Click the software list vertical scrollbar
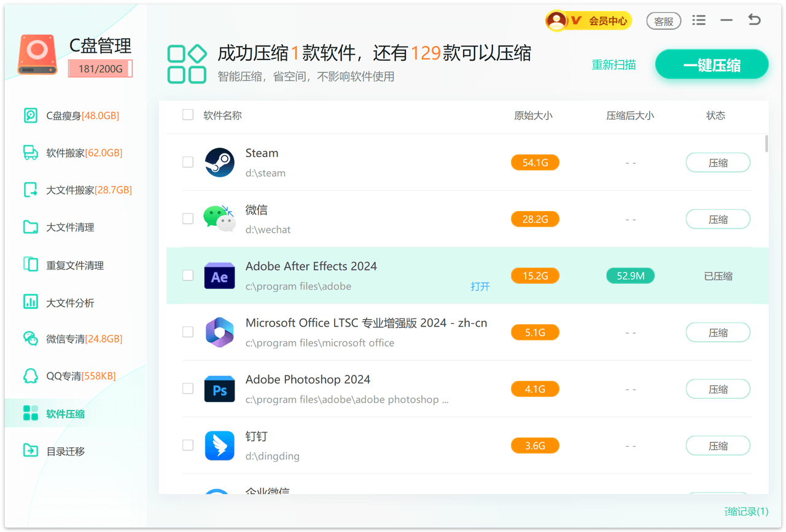The height and width of the screenshot is (532, 786). 766,144
